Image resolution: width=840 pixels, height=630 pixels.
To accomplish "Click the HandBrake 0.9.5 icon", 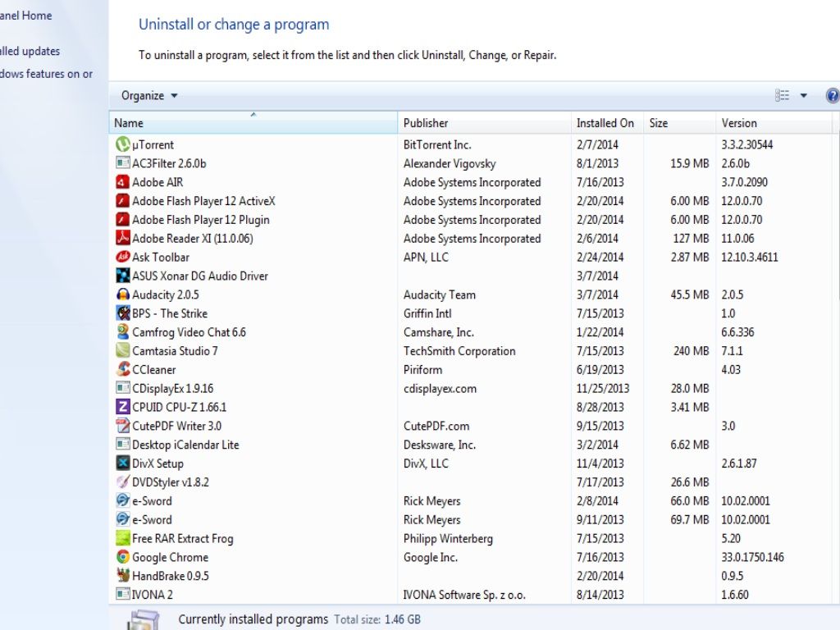I will 123,576.
